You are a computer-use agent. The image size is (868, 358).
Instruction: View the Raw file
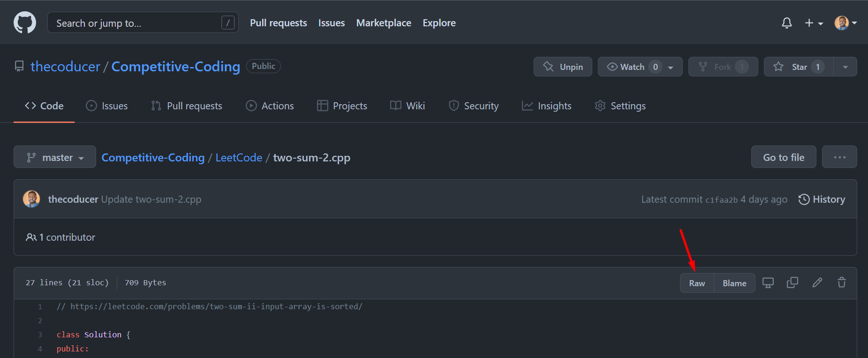coord(697,283)
